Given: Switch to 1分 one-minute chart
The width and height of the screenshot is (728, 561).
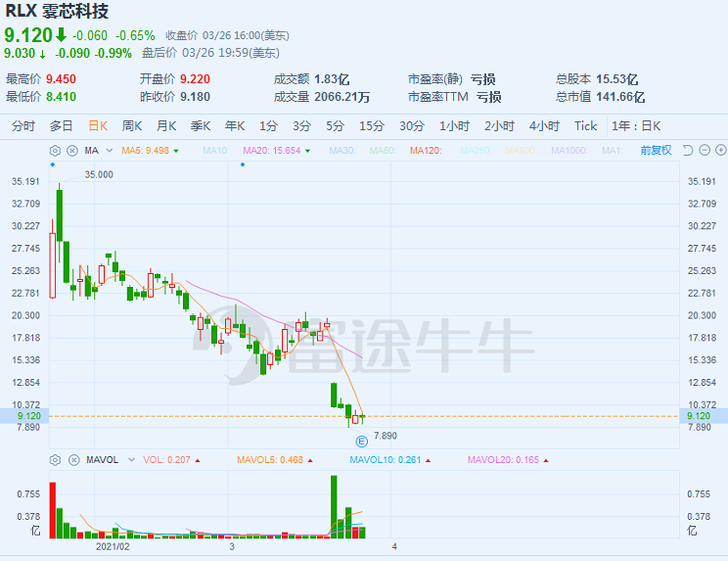Looking at the screenshot, I should click(268, 126).
